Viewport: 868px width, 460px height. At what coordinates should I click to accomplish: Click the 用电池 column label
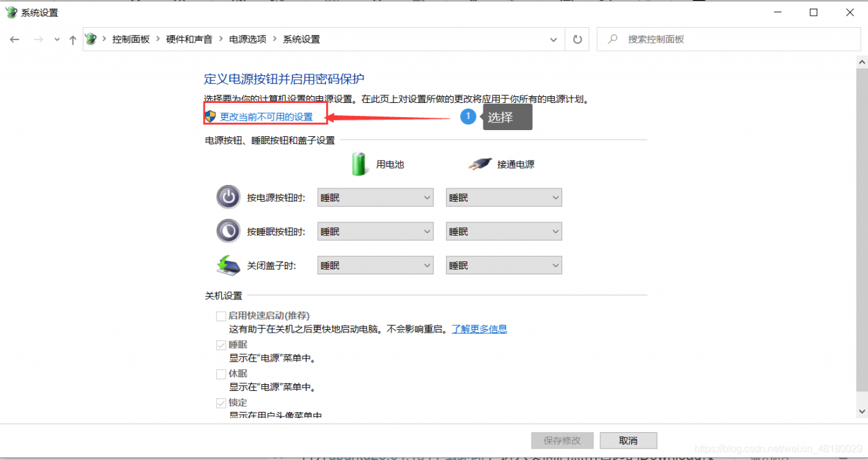(390, 165)
